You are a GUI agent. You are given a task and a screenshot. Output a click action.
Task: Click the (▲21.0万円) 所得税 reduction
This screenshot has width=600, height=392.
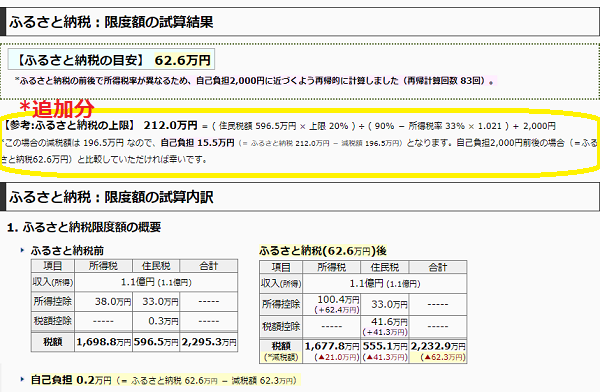click(x=337, y=357)
